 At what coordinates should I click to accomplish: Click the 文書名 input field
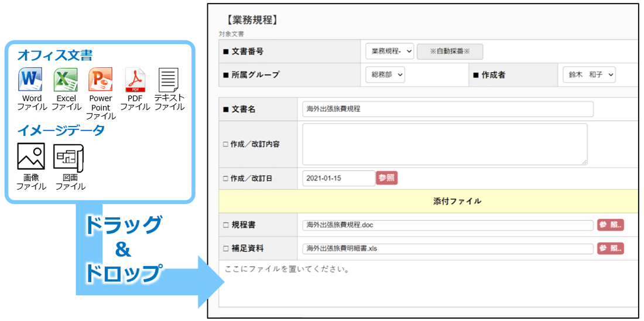(448, 110)
